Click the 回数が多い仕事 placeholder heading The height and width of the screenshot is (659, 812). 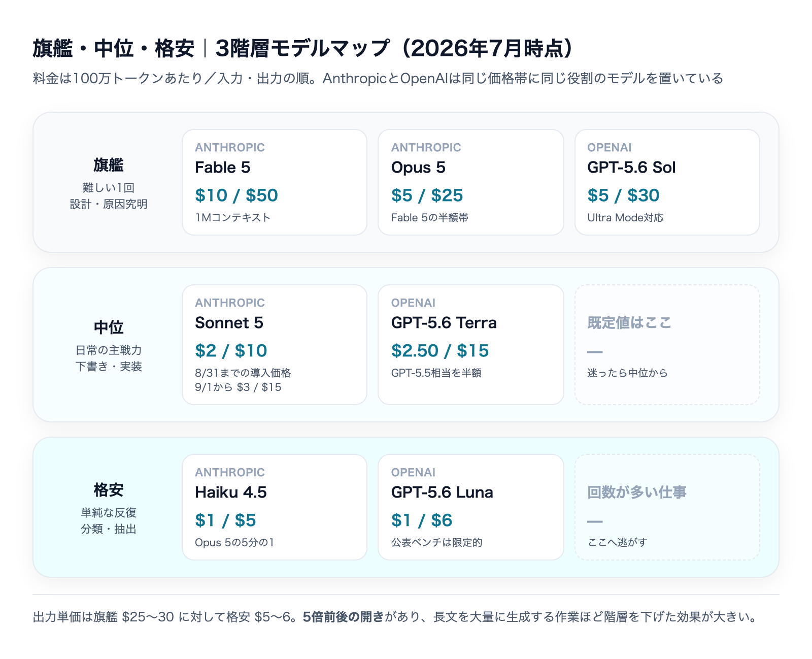point(637,492)
